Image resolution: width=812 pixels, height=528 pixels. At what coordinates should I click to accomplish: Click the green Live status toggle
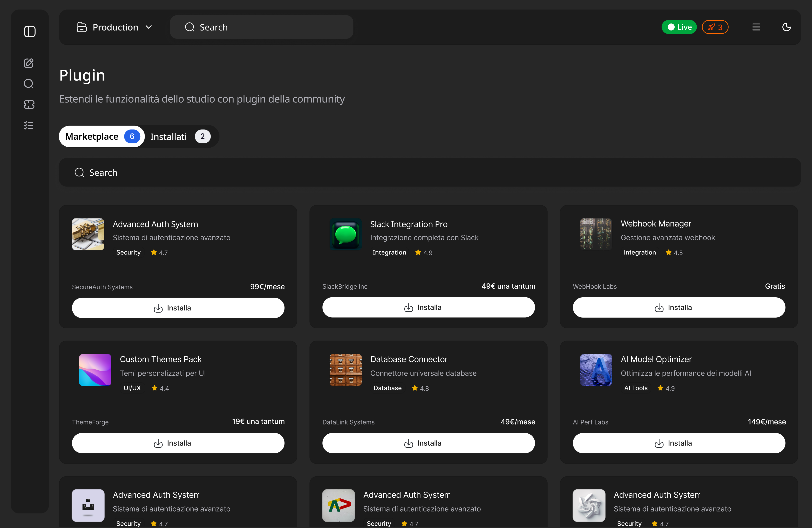(679, 27)
